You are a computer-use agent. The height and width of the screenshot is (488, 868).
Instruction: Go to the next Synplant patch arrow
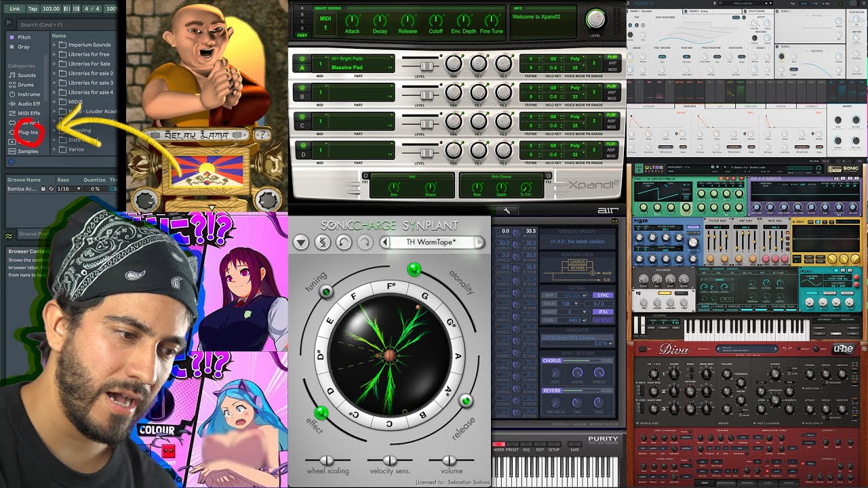click(x=479, y=242)
